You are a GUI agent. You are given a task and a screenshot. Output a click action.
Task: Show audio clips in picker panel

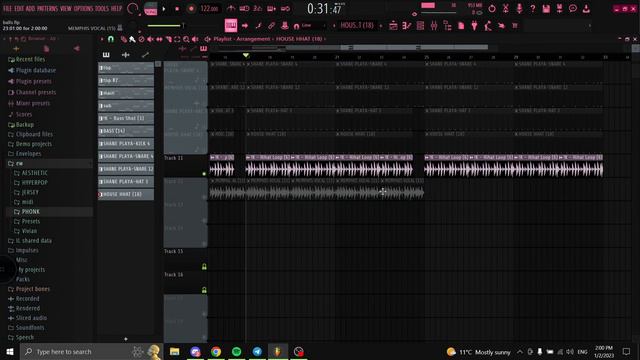point(126,55)
